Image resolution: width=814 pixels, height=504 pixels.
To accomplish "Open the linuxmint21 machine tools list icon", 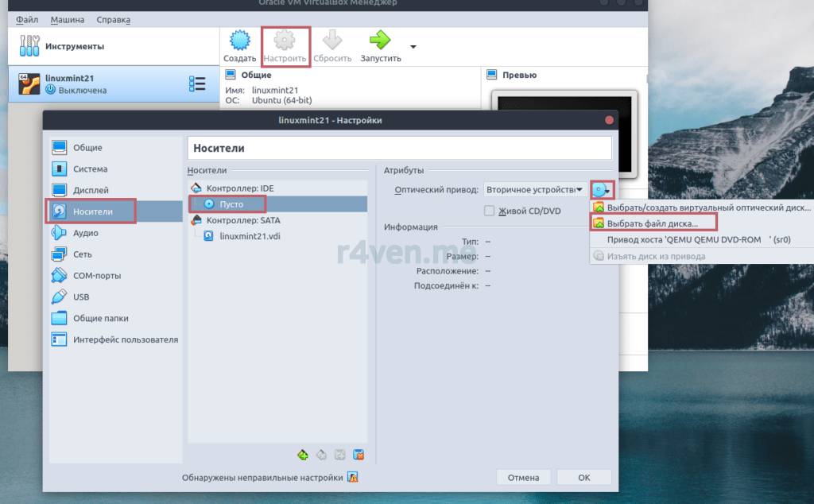I will (197, 83).
